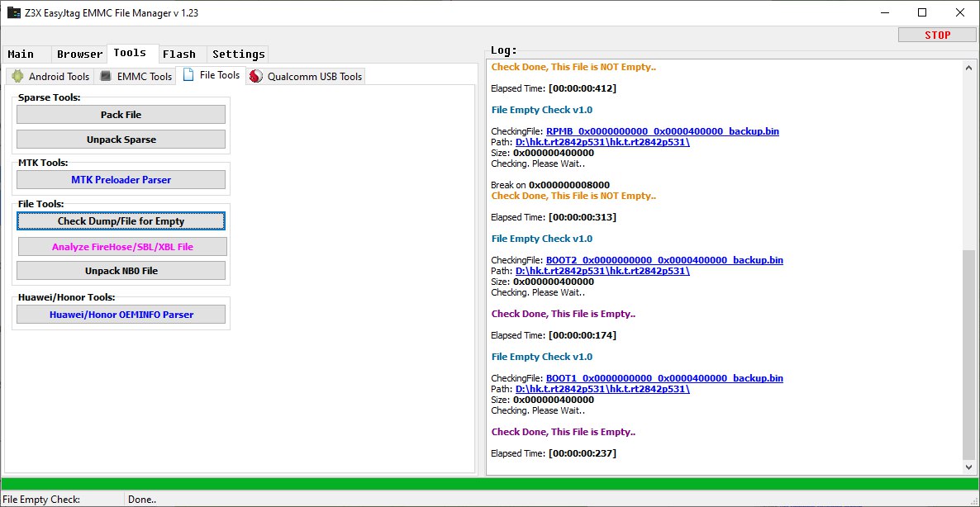Open the BOOT1 backup.bin file link
980x507 pixels.
[x=664, y=377]
